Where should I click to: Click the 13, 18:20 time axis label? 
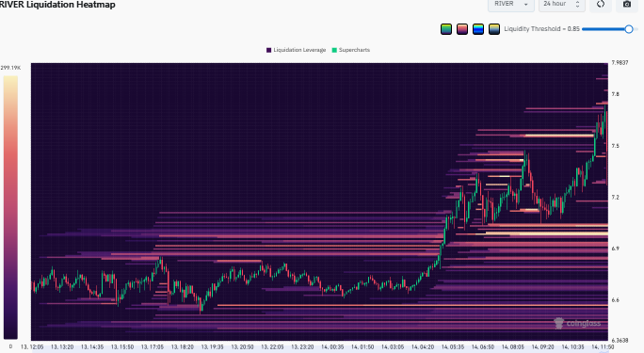tap(183, 346)
